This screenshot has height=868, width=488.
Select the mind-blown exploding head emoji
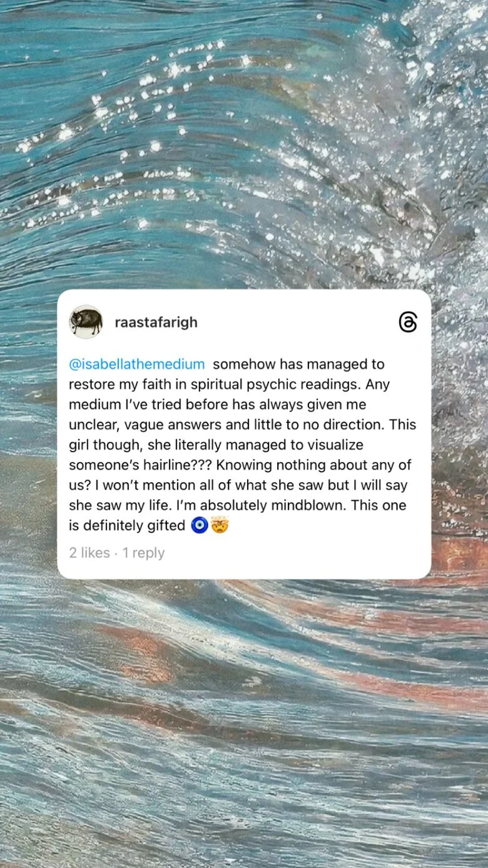point(220,525)
